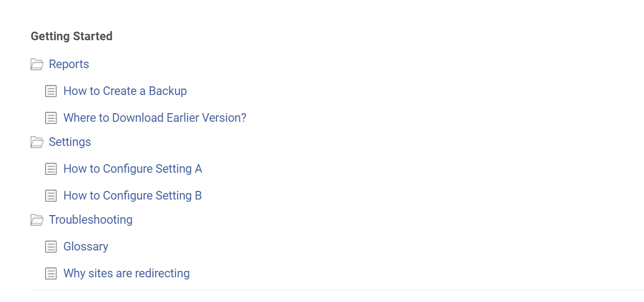
Task: Open the Glossary article
Action: [86, 247]
